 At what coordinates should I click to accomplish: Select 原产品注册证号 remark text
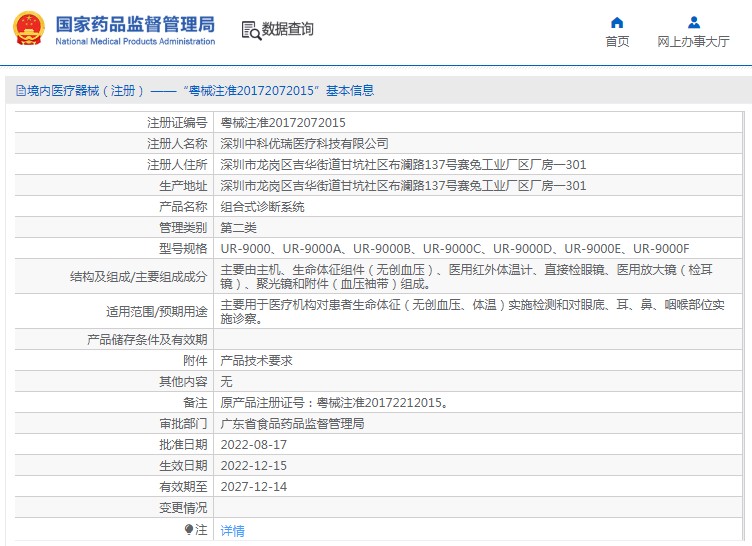coord(335,403)
